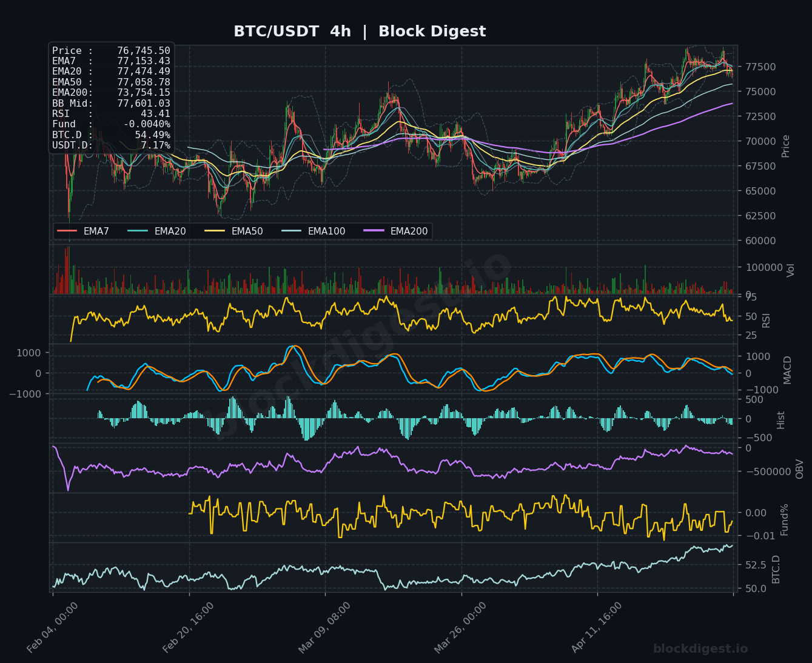
Task: Click the Price value 76,745.50
Action: pos(144,51)
